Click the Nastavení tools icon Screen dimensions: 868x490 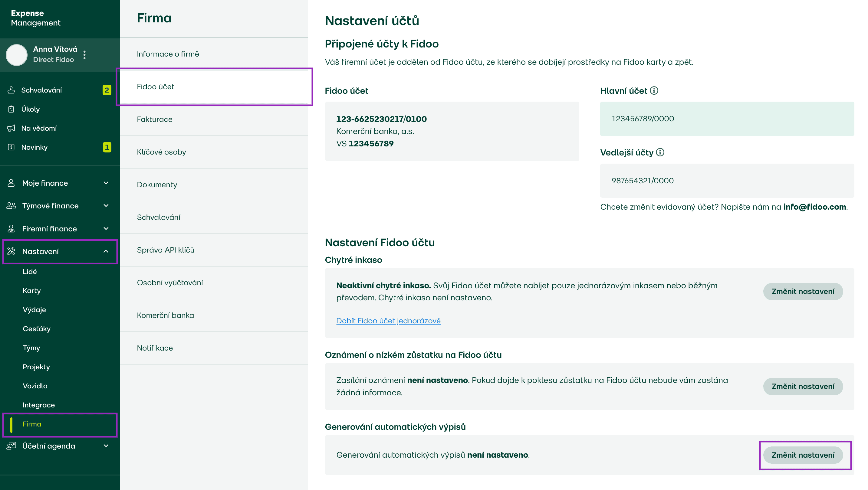pyautogui.click(x=11, y=251)
